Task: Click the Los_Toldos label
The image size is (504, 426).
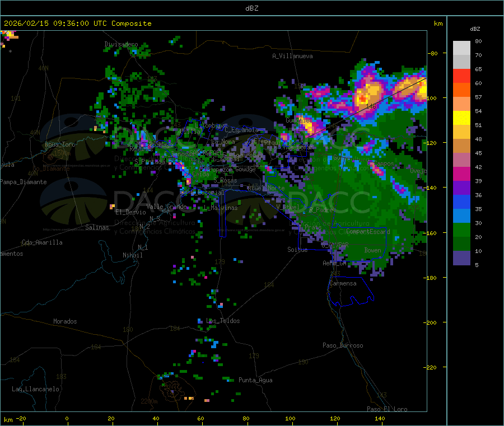Action: point(223,321)
